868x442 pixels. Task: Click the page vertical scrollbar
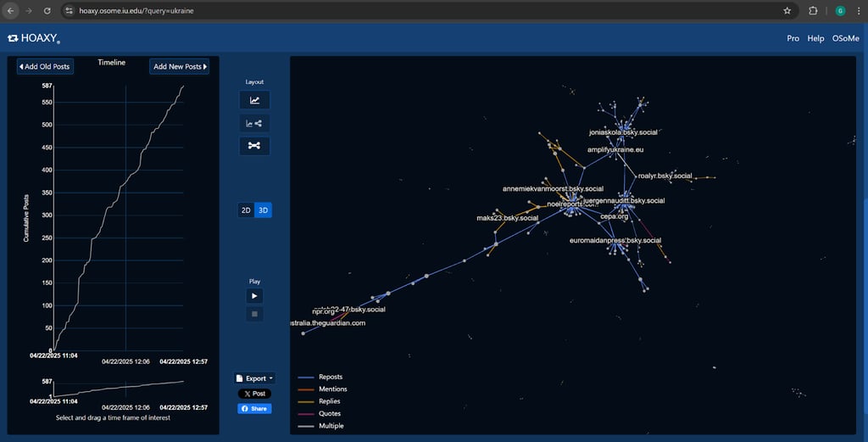[865, 305]
